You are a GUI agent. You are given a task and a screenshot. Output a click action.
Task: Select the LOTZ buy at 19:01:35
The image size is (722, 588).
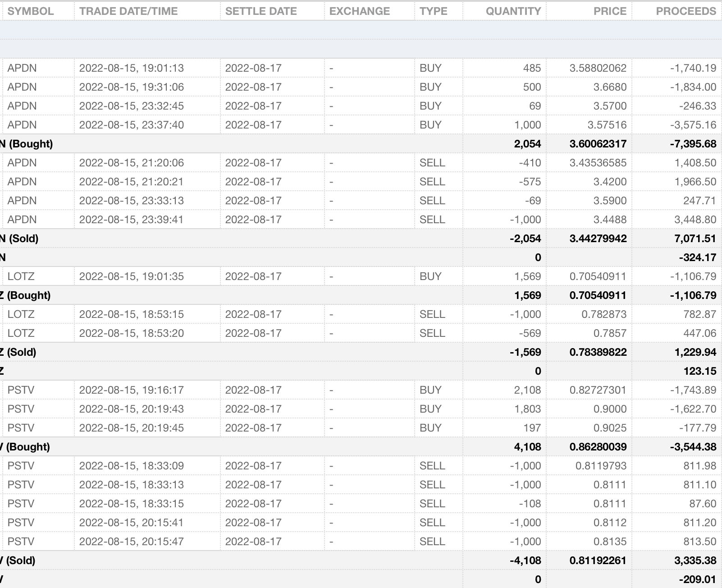pyautogui.click(x=131, y=276)
